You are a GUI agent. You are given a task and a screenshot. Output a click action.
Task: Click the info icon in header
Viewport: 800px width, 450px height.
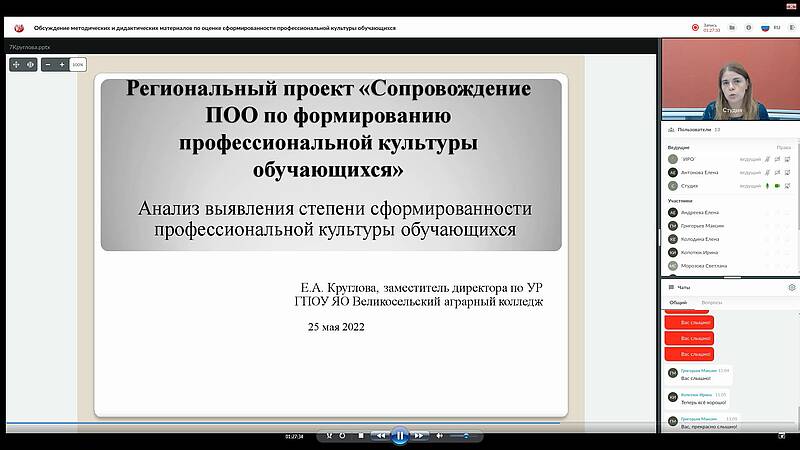click(x=748, y=28)
